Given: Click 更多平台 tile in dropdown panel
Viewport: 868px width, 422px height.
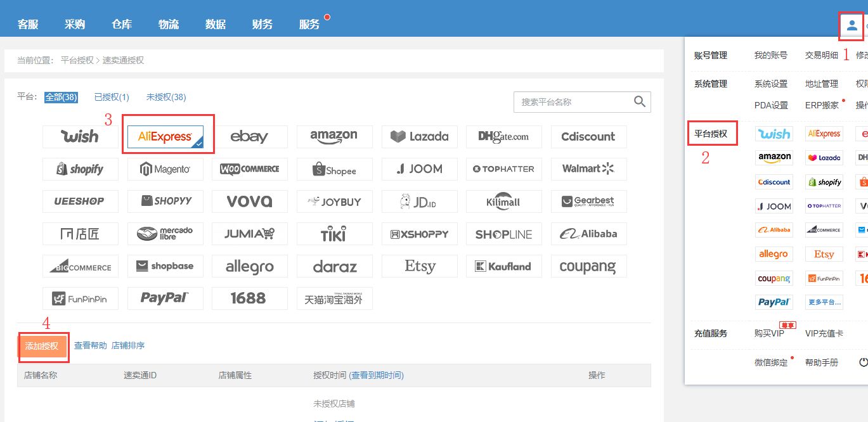Looking at the screenshot, I should point(824,302).
